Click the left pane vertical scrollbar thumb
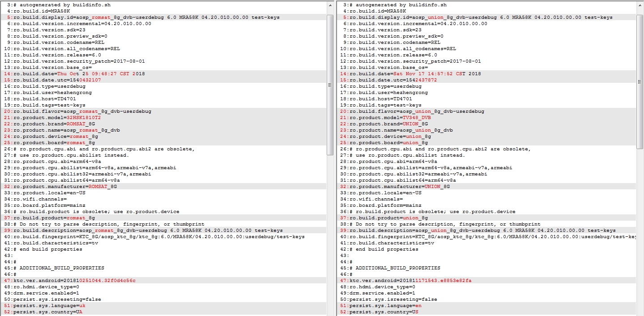The height and width of the screenshot is (316, 644). [330, 84]
